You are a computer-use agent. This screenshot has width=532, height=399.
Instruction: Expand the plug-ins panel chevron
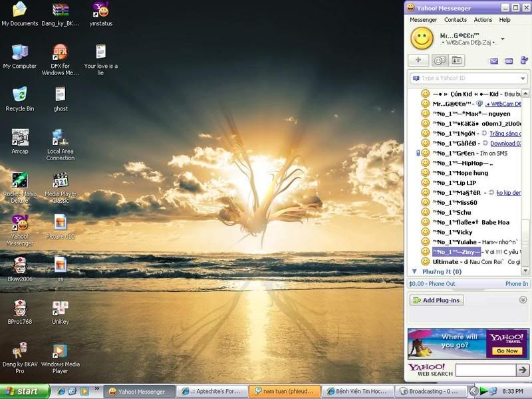tap(523, 300)
